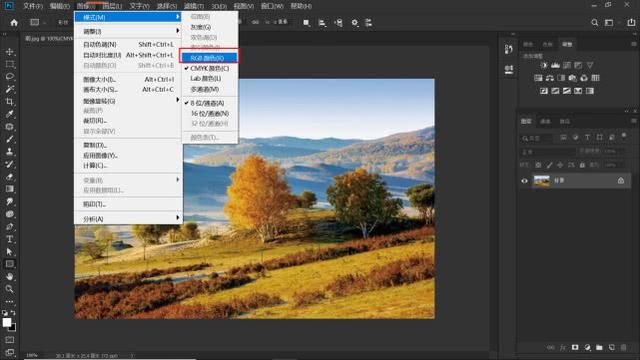Switch to the 路径 paths tab
640x360 pixels.
(564, 121)
